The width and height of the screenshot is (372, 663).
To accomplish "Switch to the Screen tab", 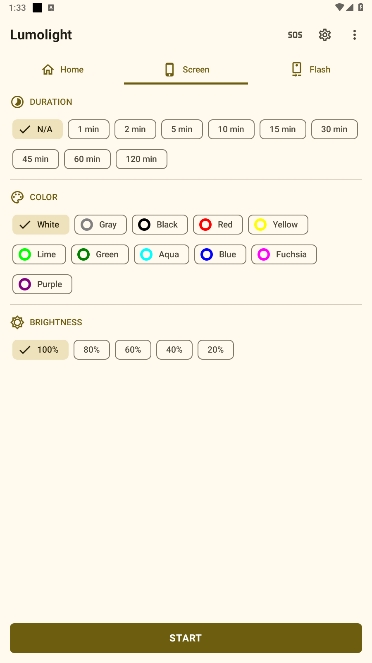I will [186, 70].
